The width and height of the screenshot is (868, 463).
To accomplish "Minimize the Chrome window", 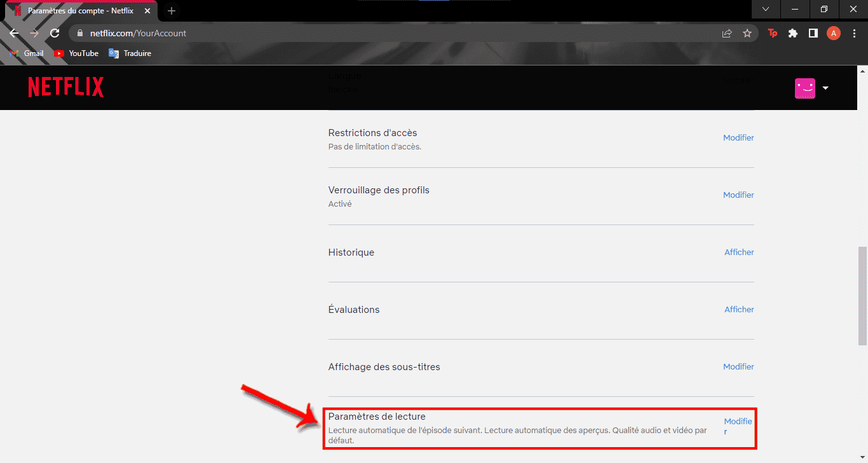I will [x=795, y=9].
